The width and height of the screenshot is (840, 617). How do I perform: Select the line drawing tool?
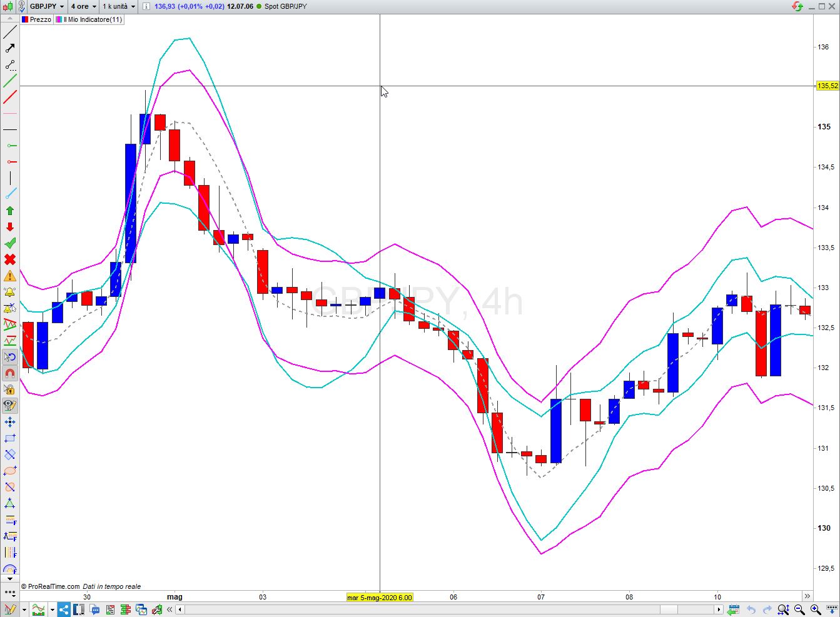(x=10, y=32)
